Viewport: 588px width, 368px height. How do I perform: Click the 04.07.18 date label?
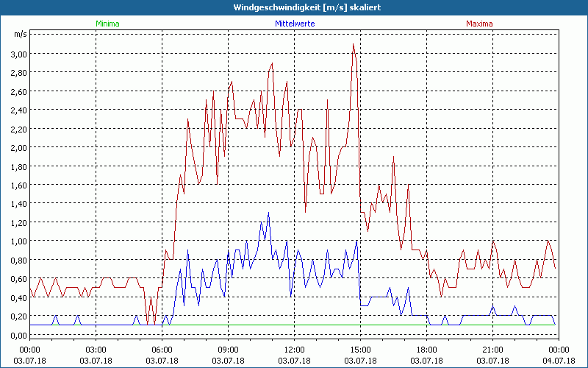click(x=558, y=361)
